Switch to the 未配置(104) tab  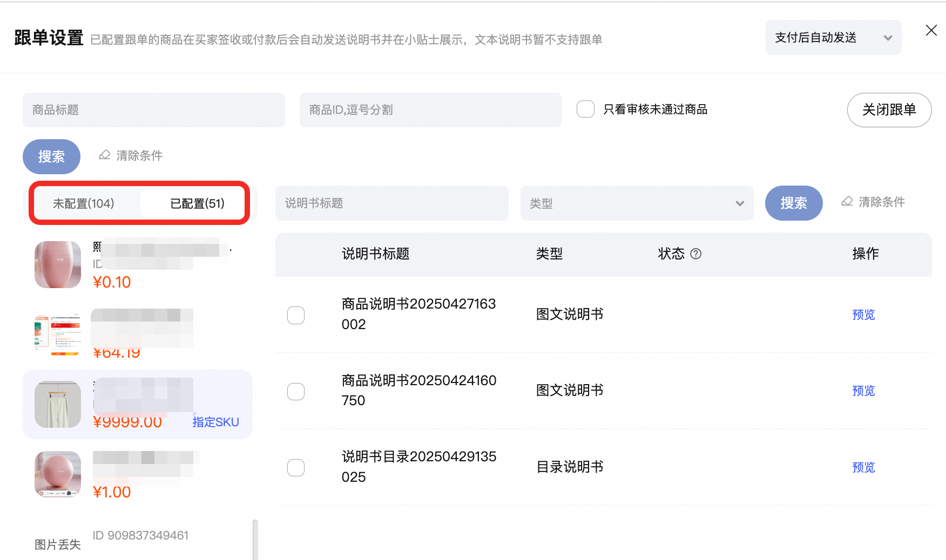84,204
